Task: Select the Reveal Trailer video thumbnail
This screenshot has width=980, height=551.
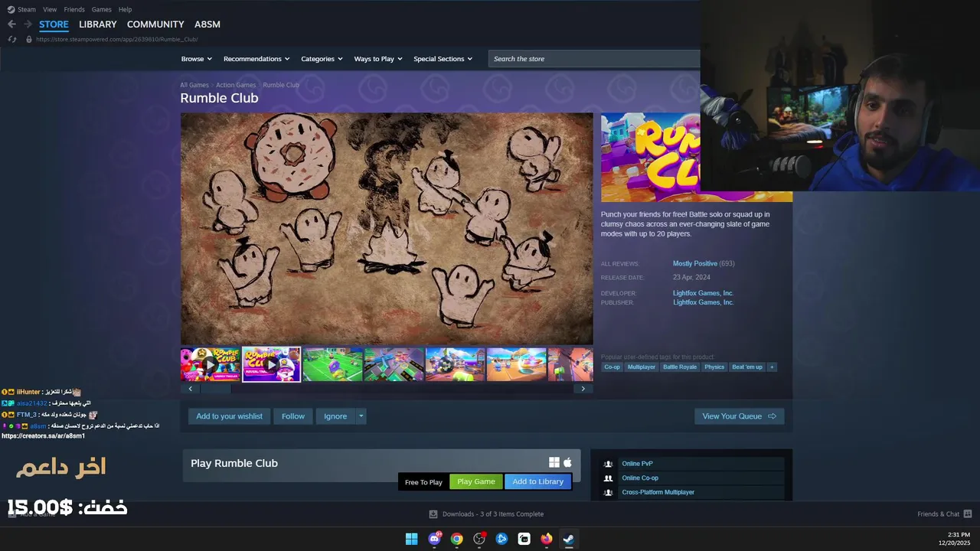Action: click(272, 364)
